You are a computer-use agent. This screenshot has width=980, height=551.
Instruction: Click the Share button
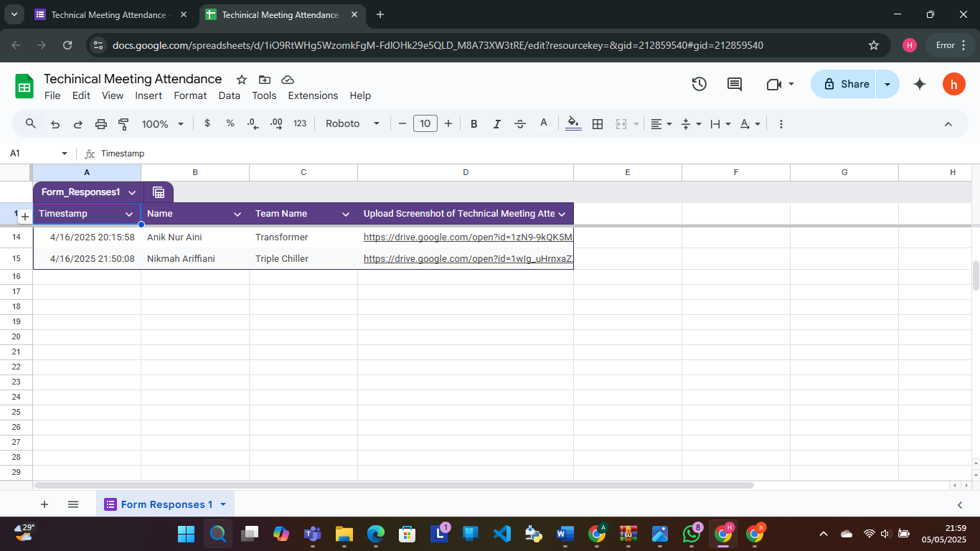tap(846, 84)
